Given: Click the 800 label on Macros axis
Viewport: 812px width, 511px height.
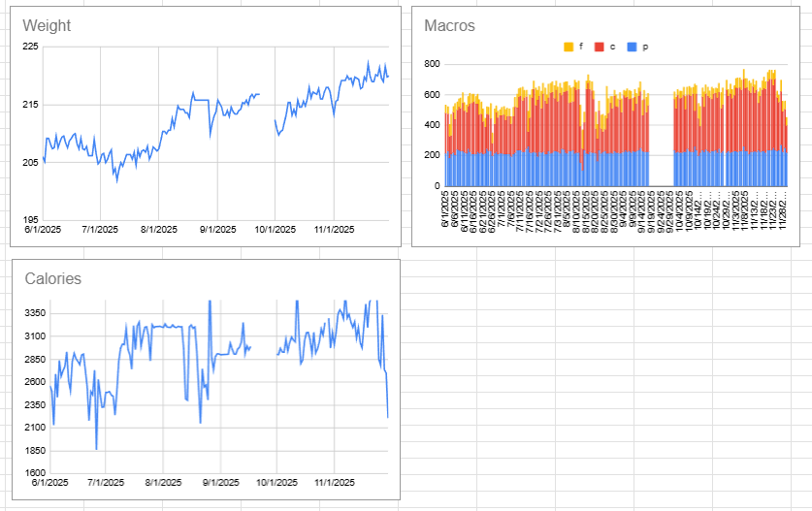Looking at the screenshot, I should [432, 64].
